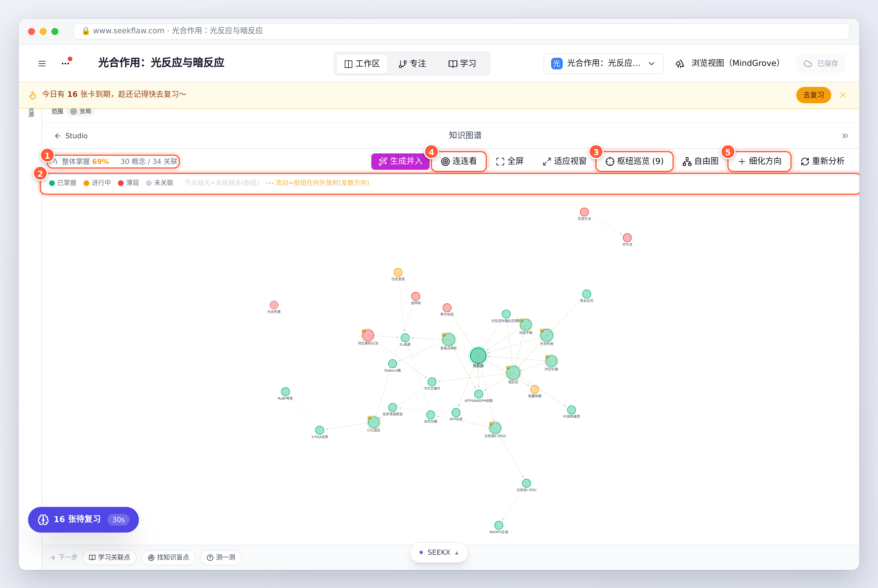878x588 pixels.
Task: Collapse panel with double chevron icon
Action: [845, 136]
